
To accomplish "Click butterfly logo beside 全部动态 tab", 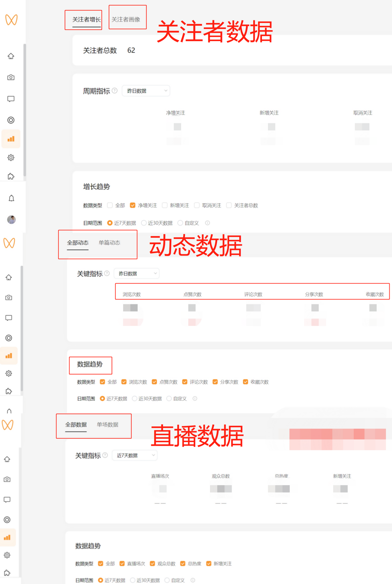I will click(9, 243).
